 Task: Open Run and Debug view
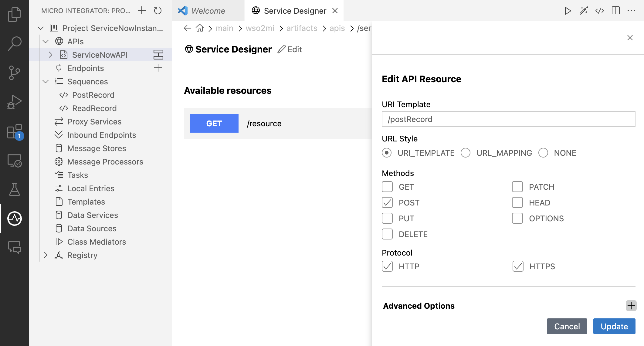point(14,102)
